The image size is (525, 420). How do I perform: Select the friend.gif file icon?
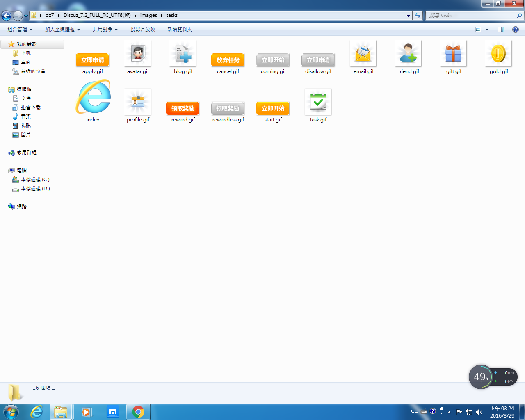point(409,53)
